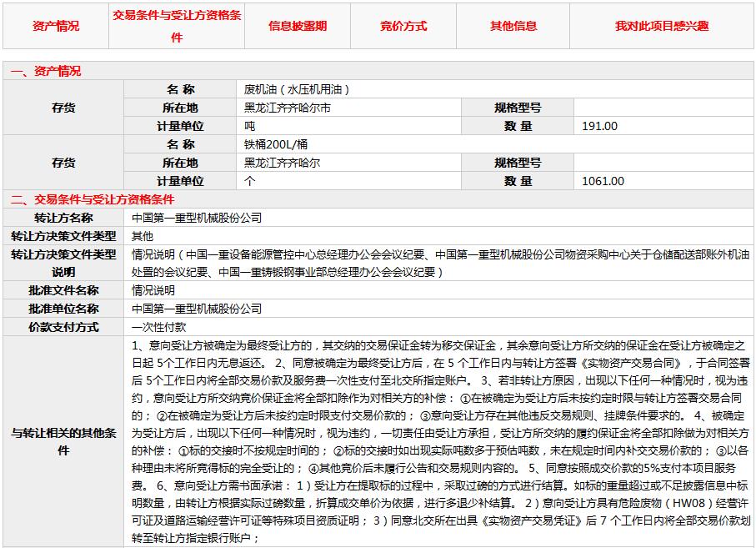
Task: Select the 一次性付款 payment method value
Action: (x=159, y=328)
